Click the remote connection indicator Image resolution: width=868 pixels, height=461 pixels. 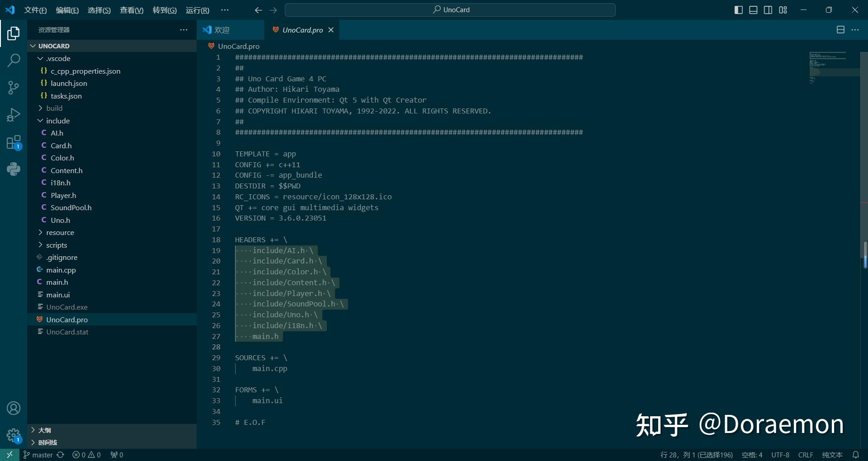tap(9, 455)
